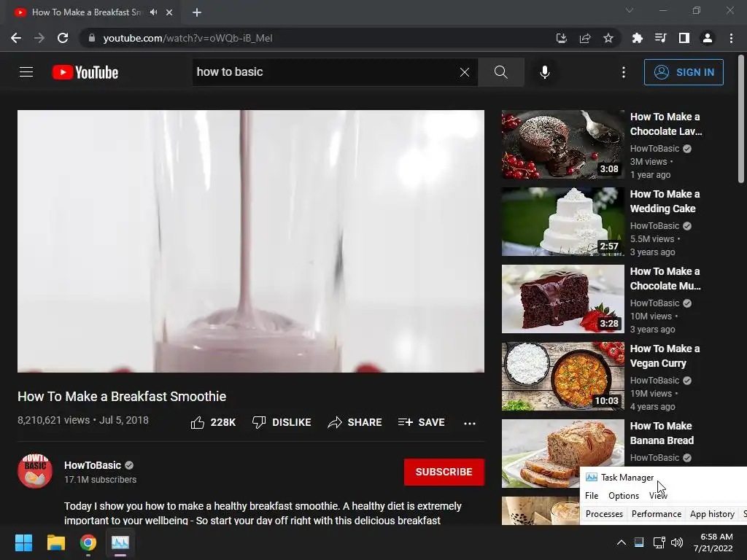Open the How To Make a Wedding Cake title
747x560 pixels.
665,201
